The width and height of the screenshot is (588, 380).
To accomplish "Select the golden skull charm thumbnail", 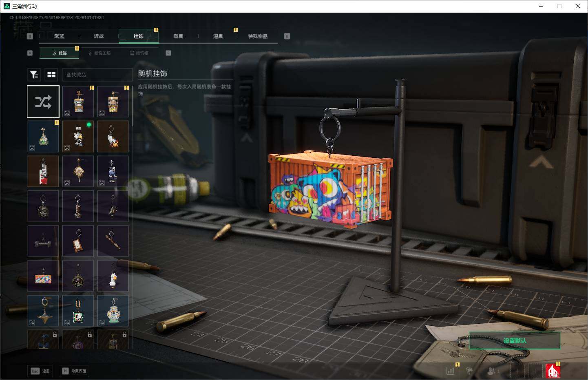I will tap(78, 171).
